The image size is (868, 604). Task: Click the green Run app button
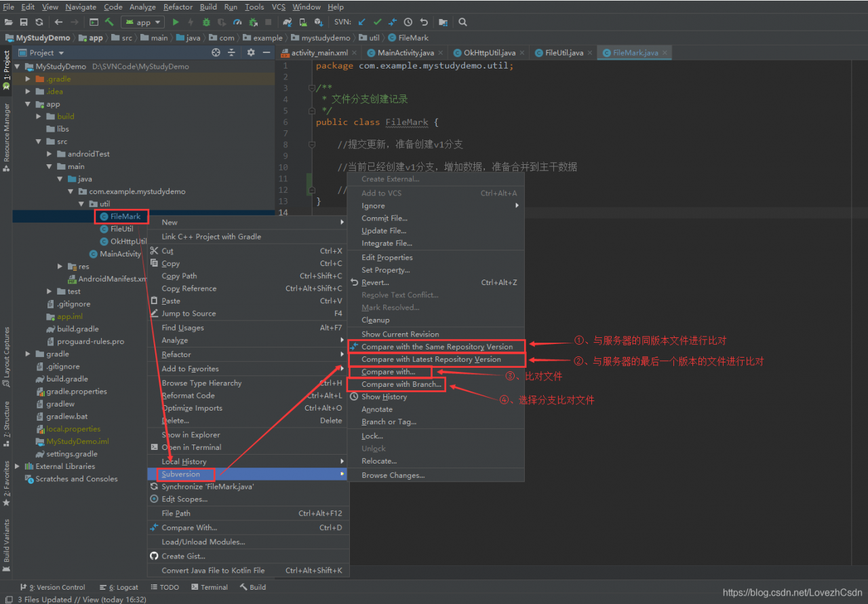(x=176, y=22)
